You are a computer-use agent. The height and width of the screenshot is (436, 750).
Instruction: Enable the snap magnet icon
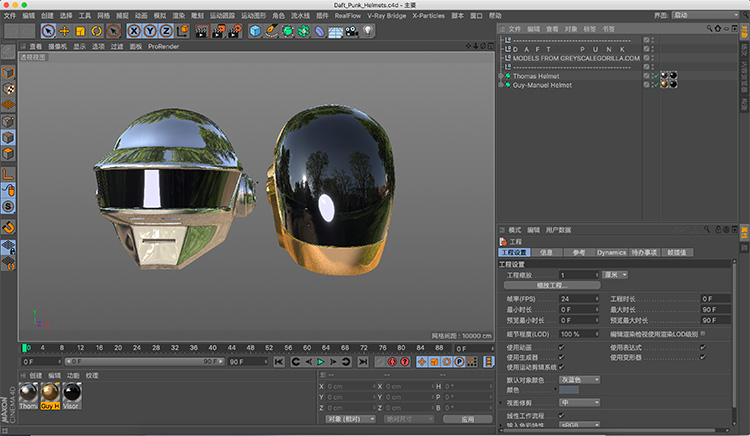coord(8,227)
